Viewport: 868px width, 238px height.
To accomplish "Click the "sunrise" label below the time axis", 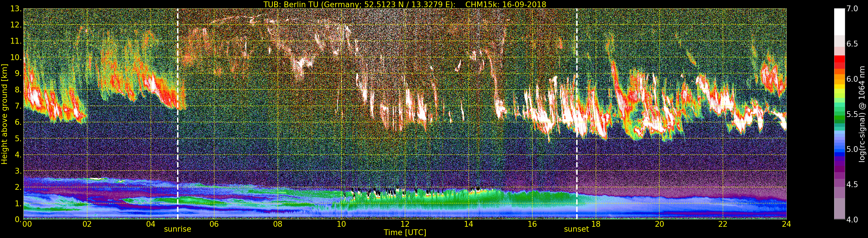I will click(178, 229).
